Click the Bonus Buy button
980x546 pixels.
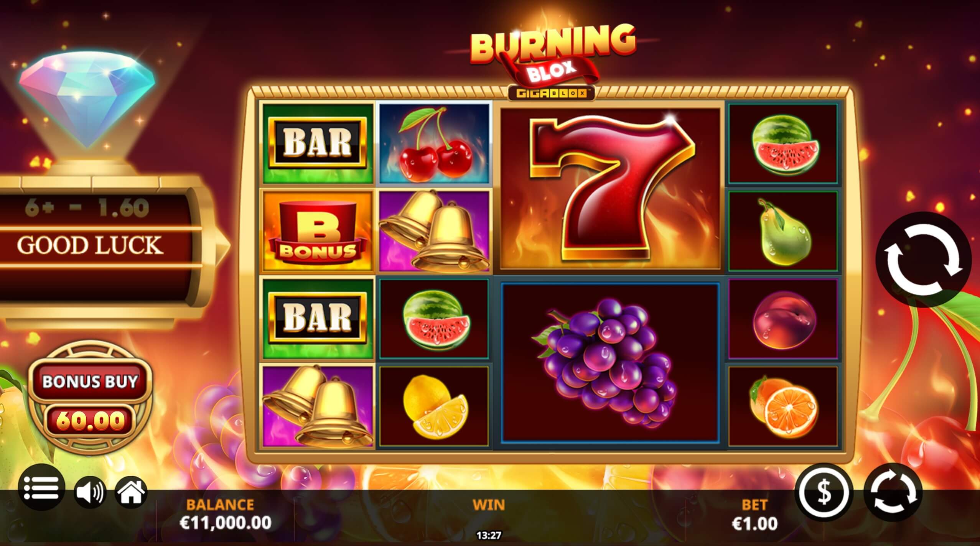pyautogui.click(x=90, y=381)
